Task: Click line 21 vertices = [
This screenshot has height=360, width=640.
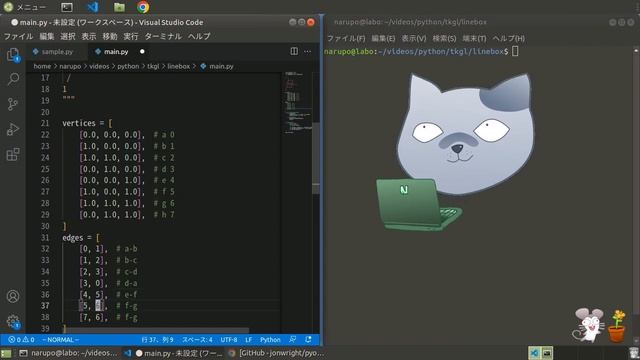Action: click(x=87, y=123)
